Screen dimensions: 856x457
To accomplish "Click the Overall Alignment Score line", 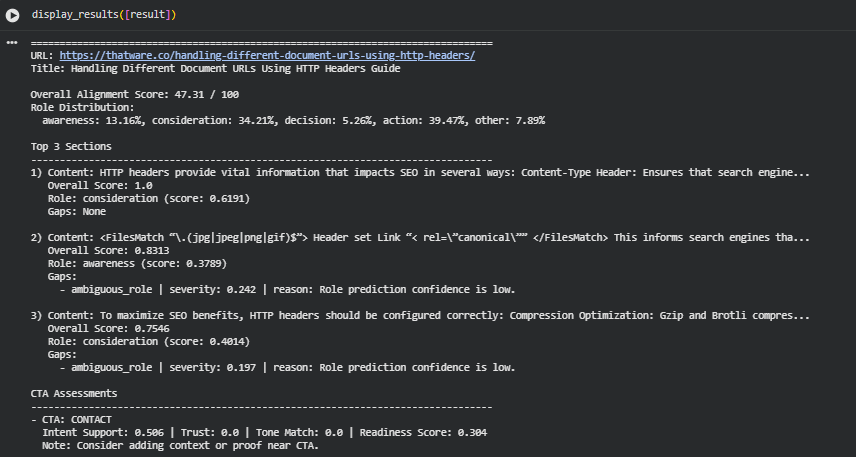I will (x=135, y=94).
